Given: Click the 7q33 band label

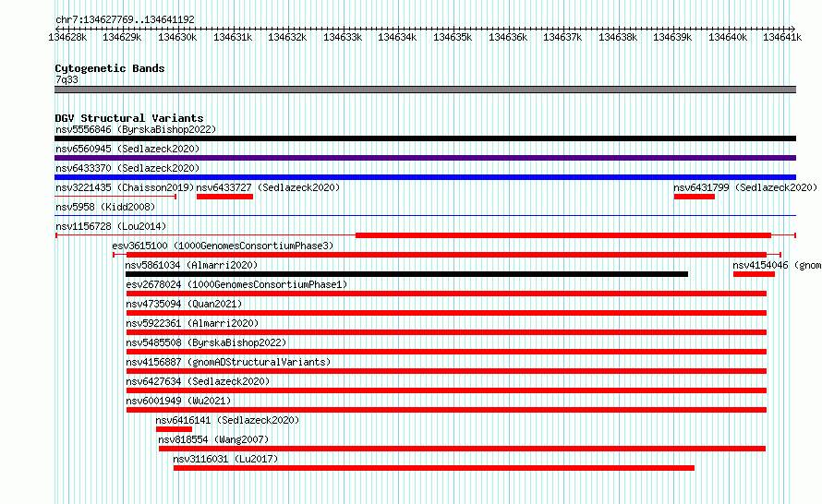Looking at the screenshot, I should pyautogui.click(x=66, y=79).
